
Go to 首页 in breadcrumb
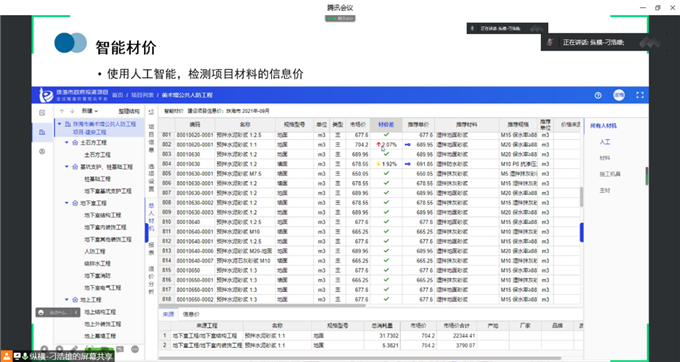[x=118, y=95]
